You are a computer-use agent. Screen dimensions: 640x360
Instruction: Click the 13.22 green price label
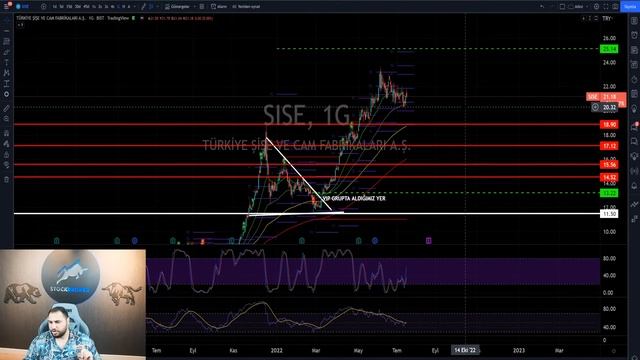(x=609, y=193)
